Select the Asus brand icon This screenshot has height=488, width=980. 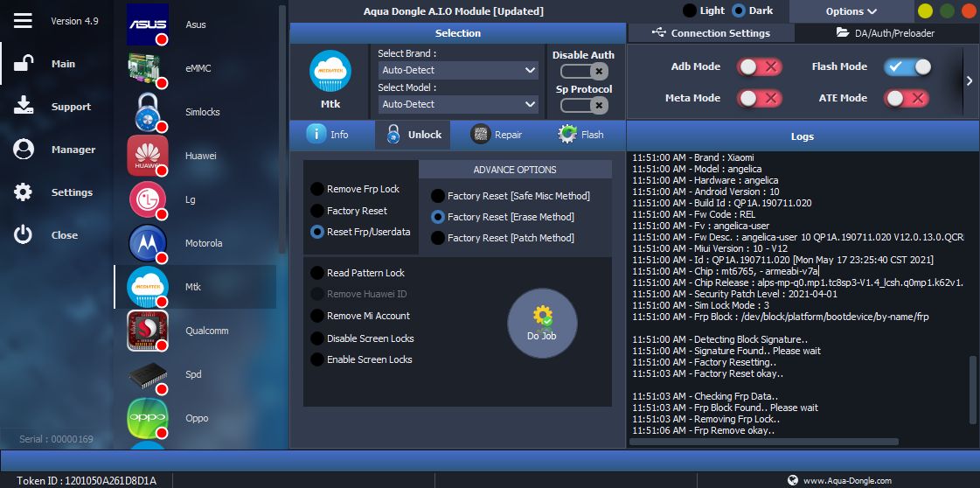click(x=148, y=24)
